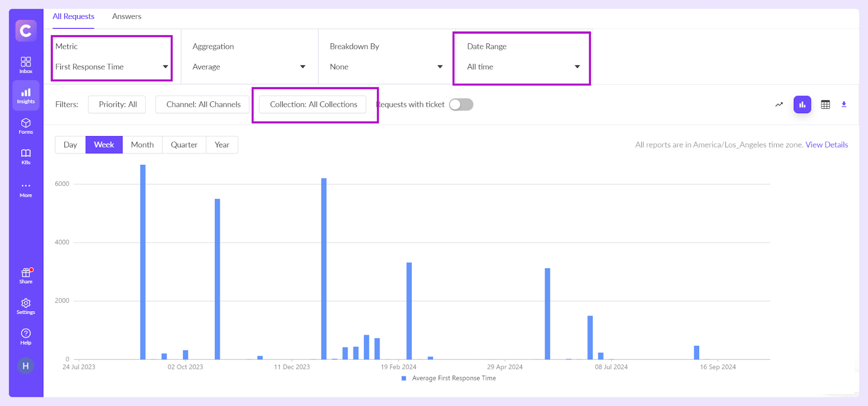Image resolution: width=868 pixels, height=406 pixels.
Task: Open the Aggregation dropdown
Action: (250, 67)
